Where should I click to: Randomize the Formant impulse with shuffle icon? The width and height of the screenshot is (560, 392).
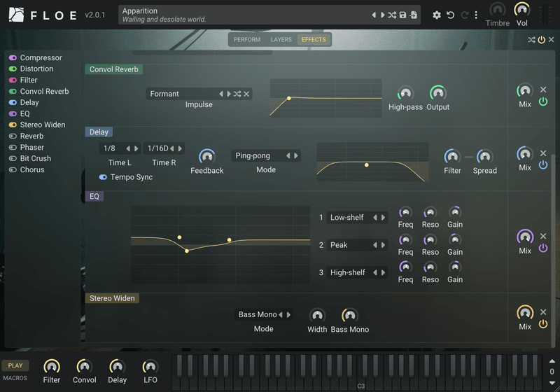pos(237,94)
